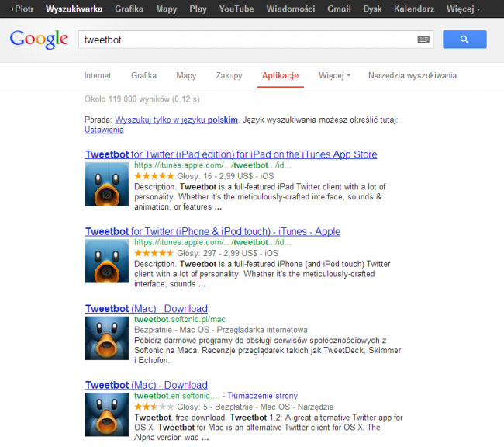The image size is (504, 447).
Task: Open the on-screen keyboard icon in search box
Action: pos(423,40)
